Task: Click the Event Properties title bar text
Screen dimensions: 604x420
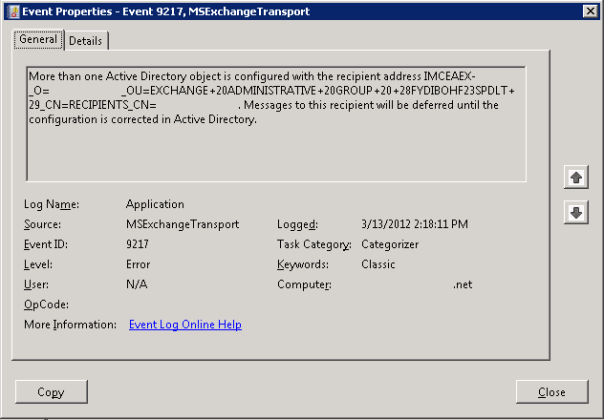Action: click(x=166, y=11)
